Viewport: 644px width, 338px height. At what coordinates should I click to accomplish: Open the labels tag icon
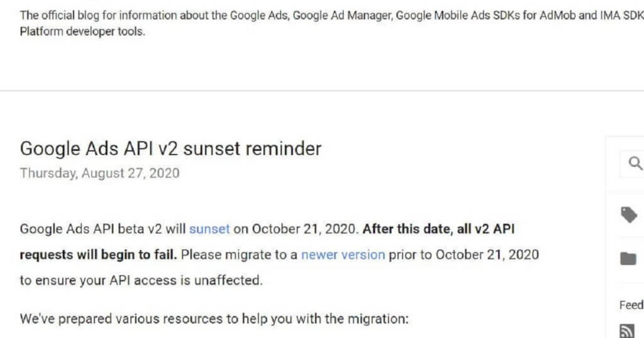[x=629, y=214]
